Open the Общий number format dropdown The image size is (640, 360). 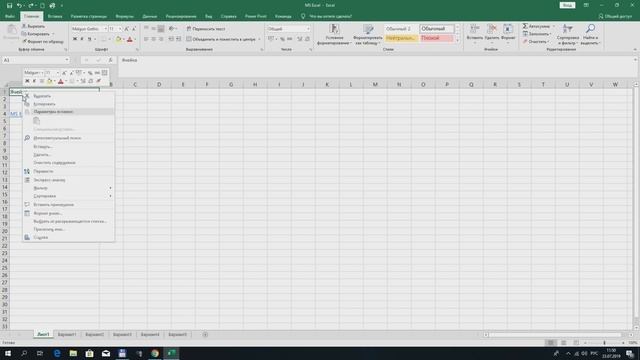pos(308,29)
